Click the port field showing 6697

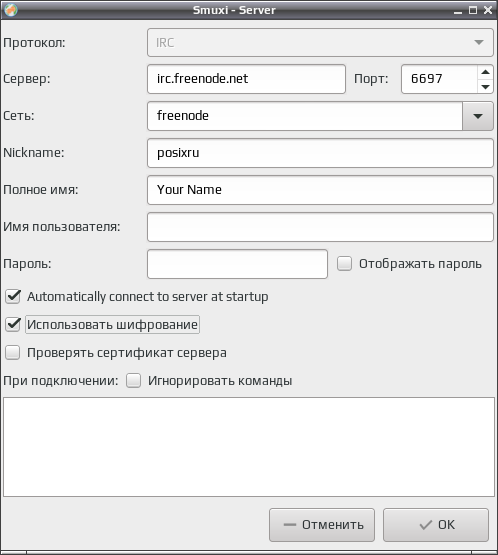(x=439, y=79)
